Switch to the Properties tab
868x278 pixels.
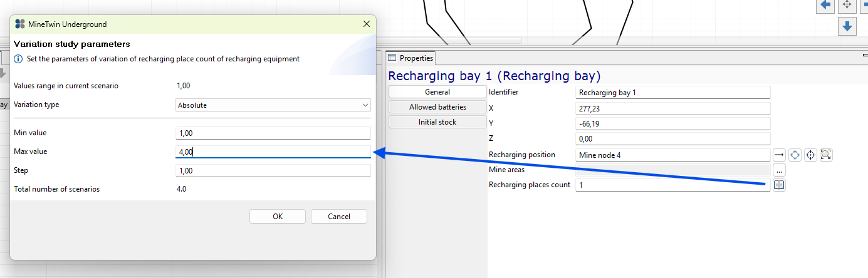coord(410,58)
